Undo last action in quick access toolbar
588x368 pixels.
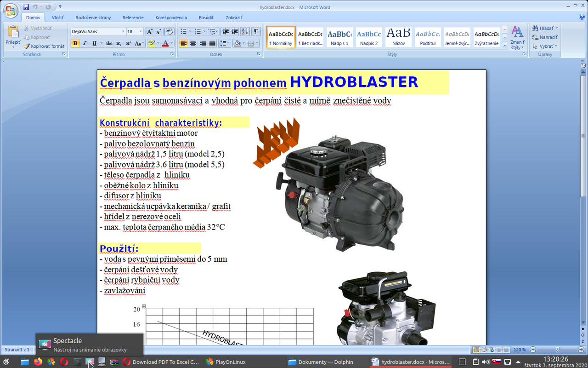35,7
